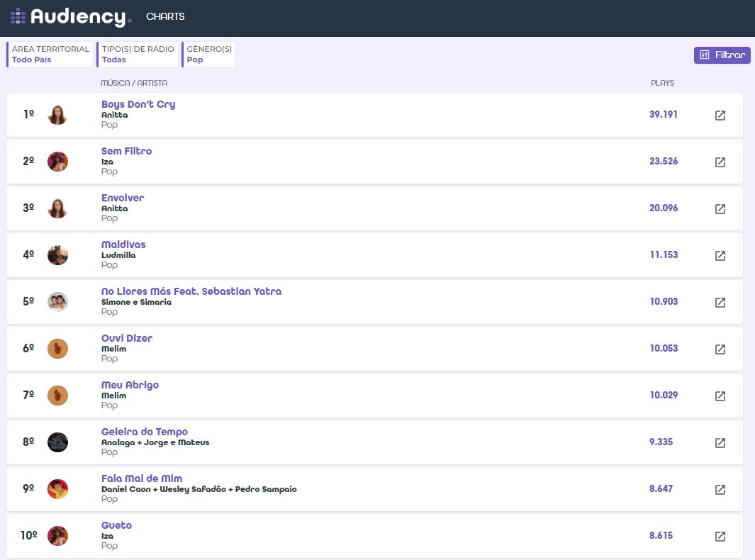Open song title Ouvi Dizer
Viewport: 755px width, 560px height.
pos(127,337)
